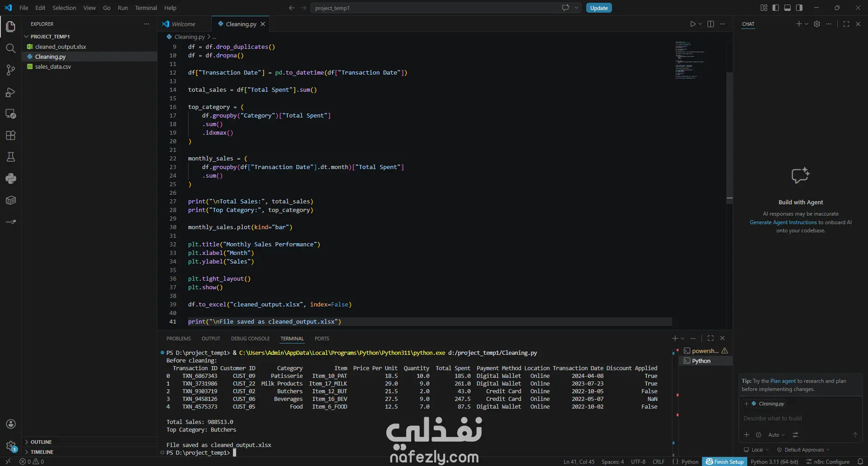Open Default Approvals dropdown
The image size is (868, 466).
(x=803, y=450)
